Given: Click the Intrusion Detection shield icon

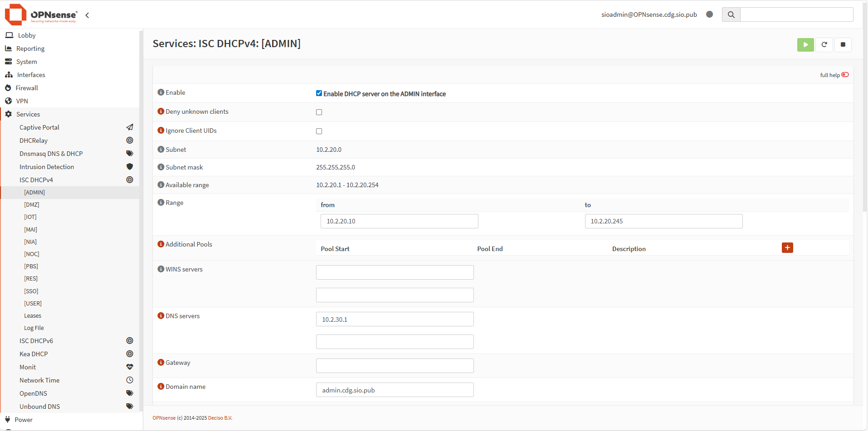Looking at the screenshot, I should [130, 166].
